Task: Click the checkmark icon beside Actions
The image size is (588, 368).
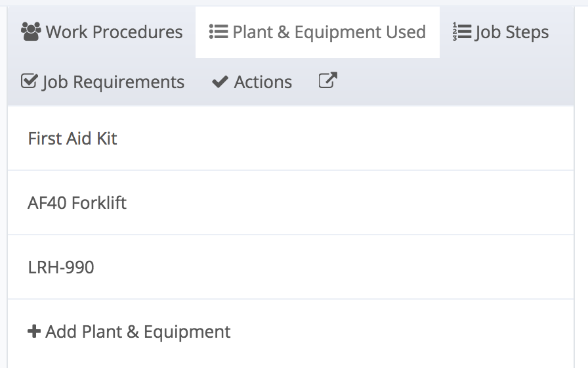Action: pyautogui.click(x=220, y=82)
